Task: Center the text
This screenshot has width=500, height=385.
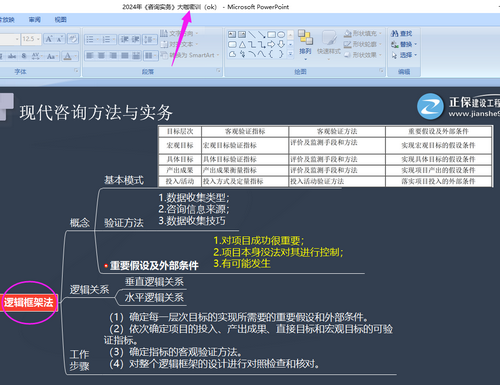Action: (x=101, y=55)
